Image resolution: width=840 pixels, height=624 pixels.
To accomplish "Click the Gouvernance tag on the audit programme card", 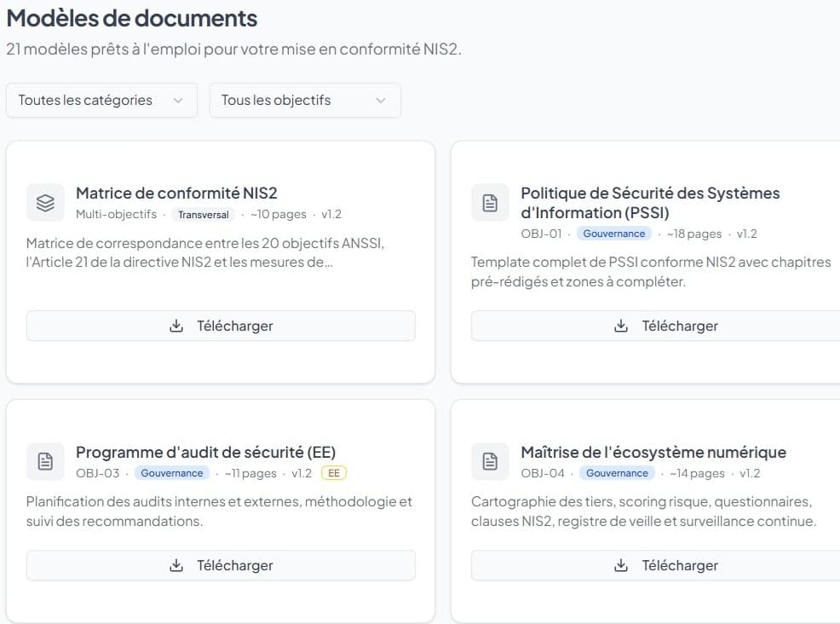I will point(172,473).
